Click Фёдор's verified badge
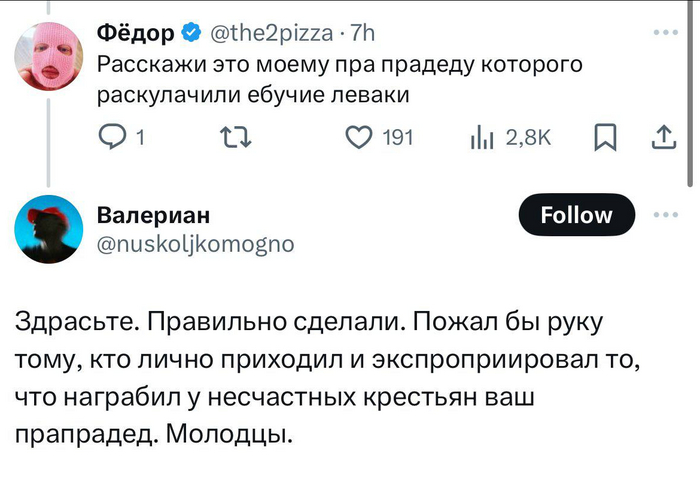Image resolution: width=700 pixels, height=485 pixels. pyautogui.click(x=190, y=34)
